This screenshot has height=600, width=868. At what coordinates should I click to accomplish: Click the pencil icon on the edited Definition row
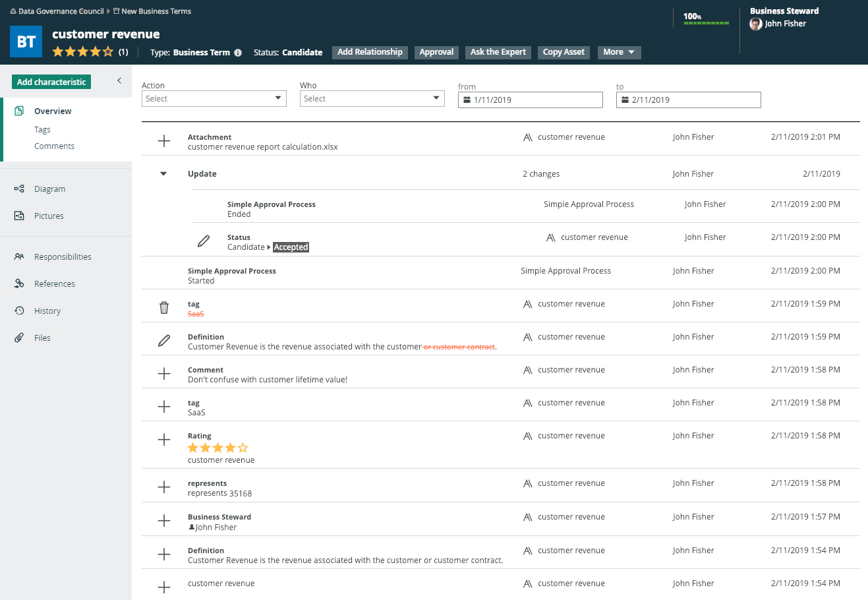pos(164,340)
